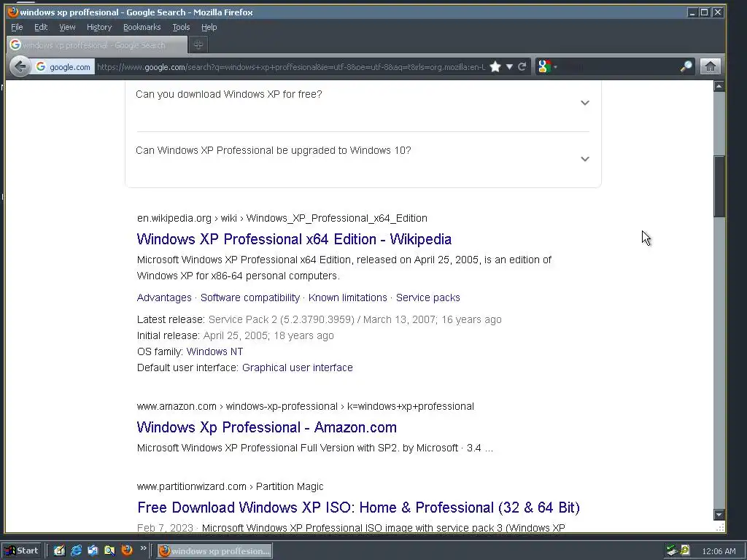Click the network tray icon

pos(672,551)
